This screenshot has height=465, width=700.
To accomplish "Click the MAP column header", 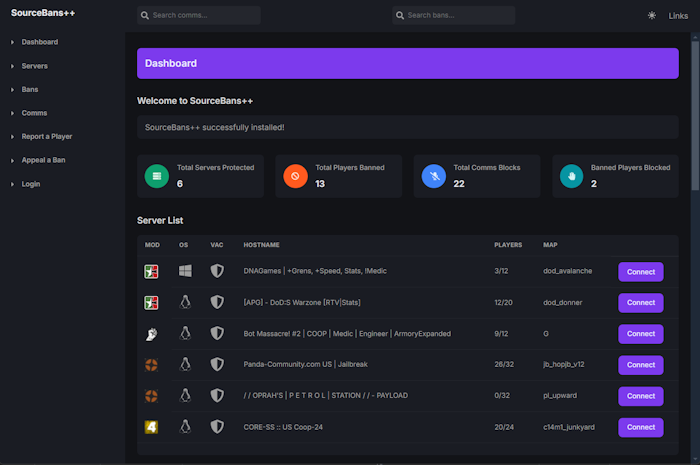I will point(550,245).
